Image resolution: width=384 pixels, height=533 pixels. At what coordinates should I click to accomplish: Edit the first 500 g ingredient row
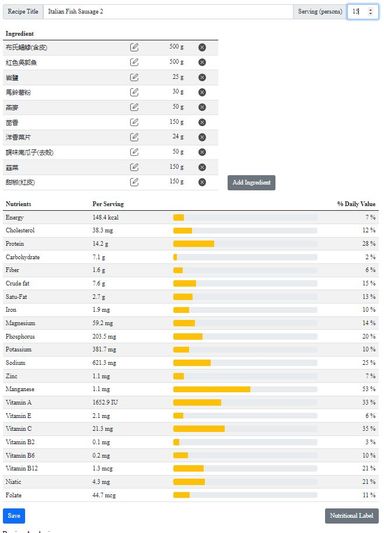(x=134, y=47)
